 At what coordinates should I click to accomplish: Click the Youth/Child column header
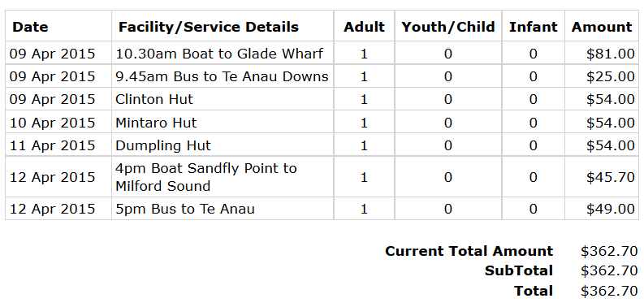click(448, 27)
